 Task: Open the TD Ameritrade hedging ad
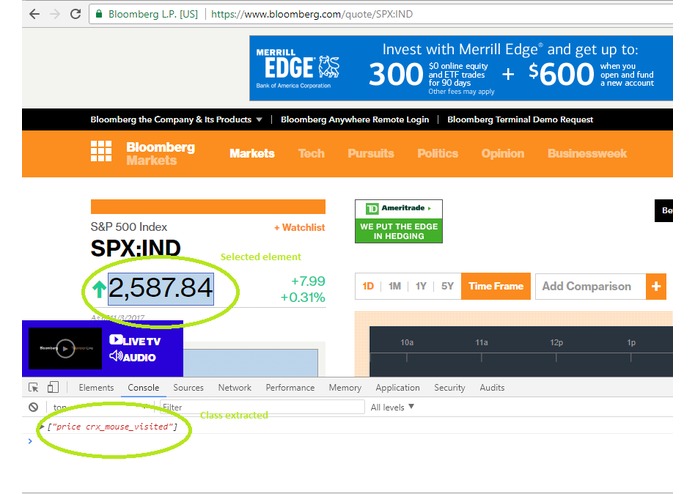(x=398, y=221)
